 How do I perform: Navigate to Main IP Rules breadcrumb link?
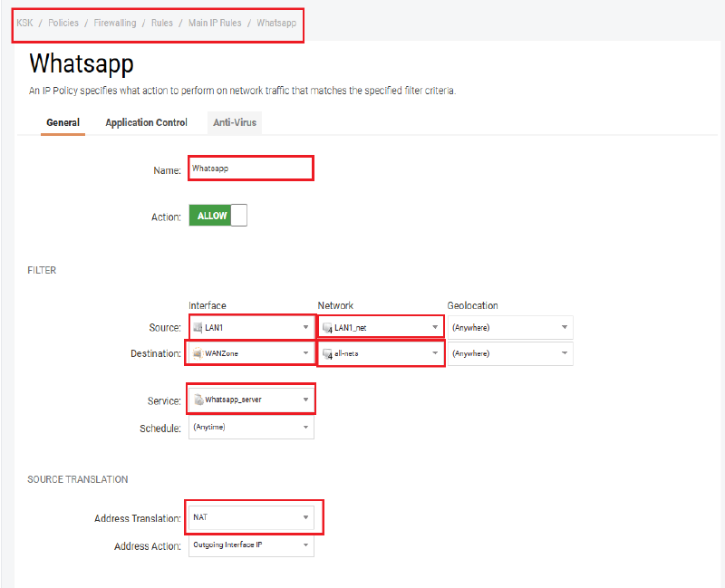pyautogui.click(x=215, y=23)
